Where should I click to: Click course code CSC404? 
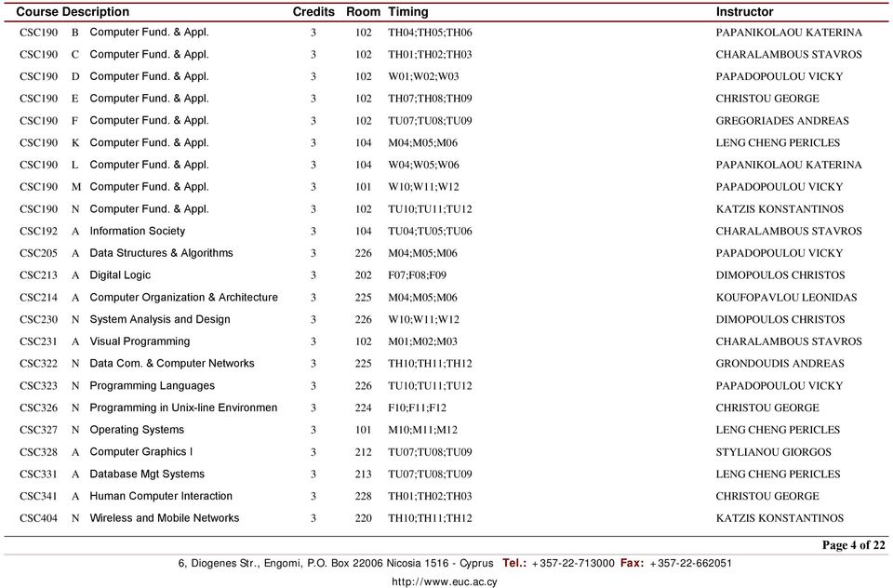coord(39,518)
